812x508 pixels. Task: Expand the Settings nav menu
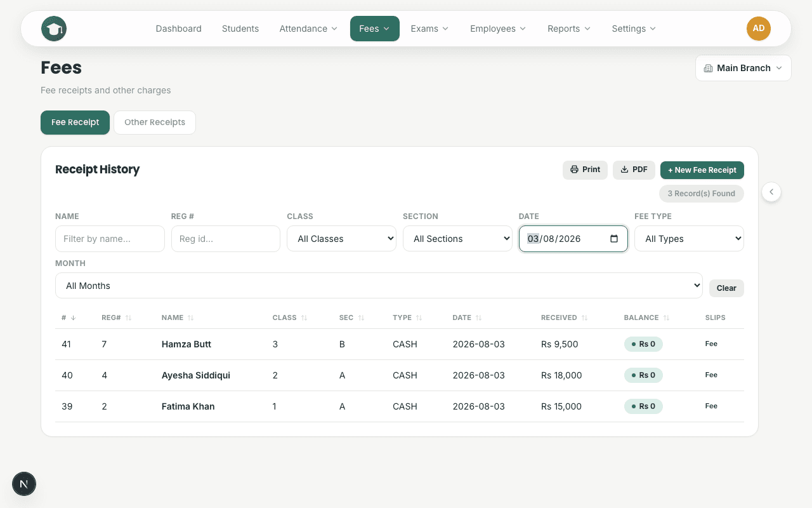tap(634, 29)
